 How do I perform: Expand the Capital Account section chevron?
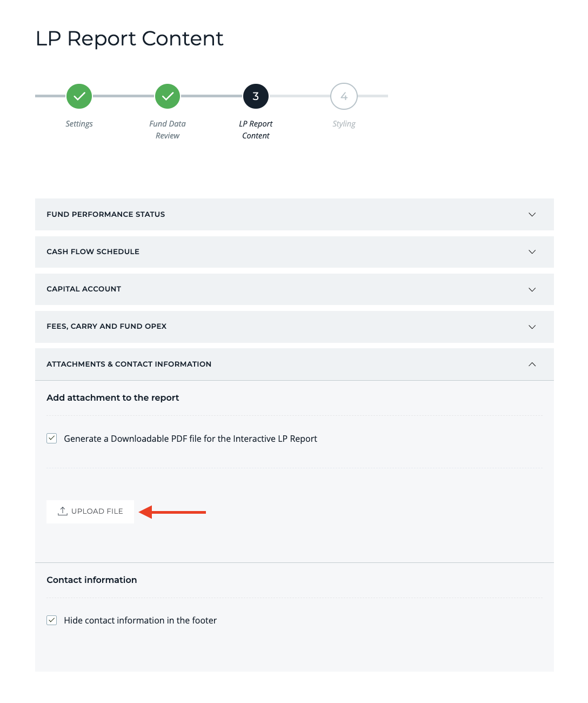pos(532,289)
